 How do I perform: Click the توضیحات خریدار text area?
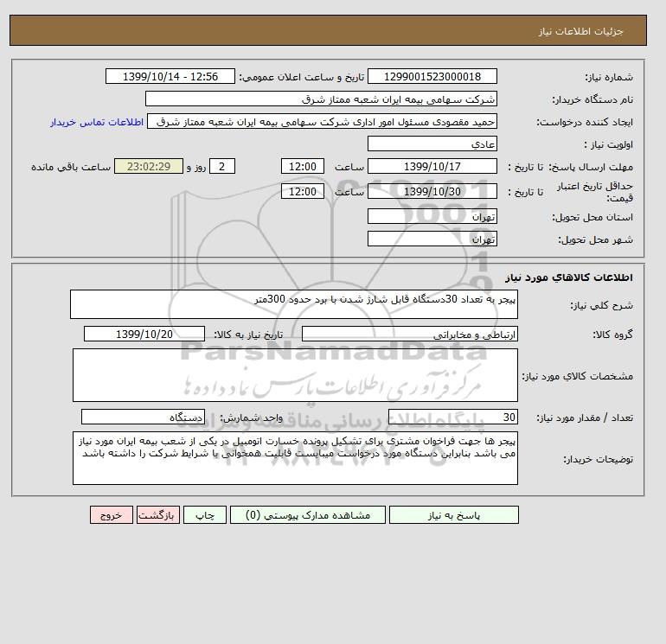coord(295,458)
